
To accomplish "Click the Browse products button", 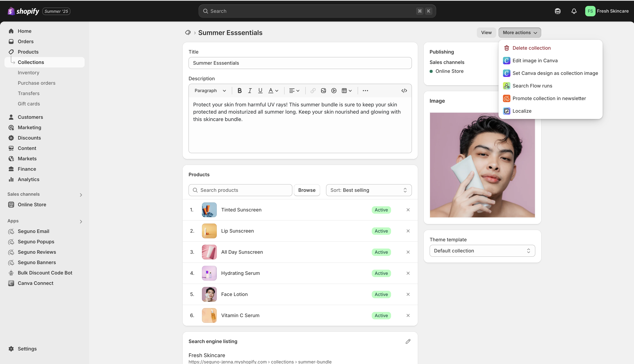I will [x=307, y=190].
